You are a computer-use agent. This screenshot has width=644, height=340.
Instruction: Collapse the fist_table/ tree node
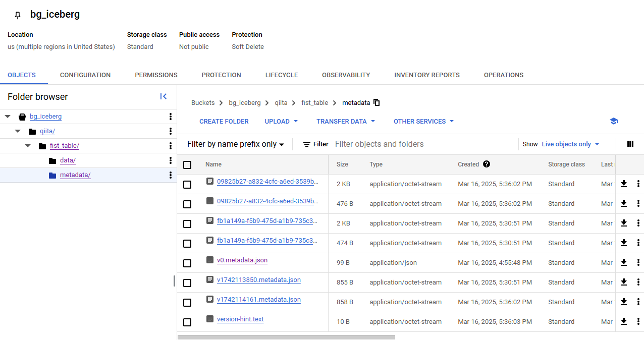click(28, 146)
